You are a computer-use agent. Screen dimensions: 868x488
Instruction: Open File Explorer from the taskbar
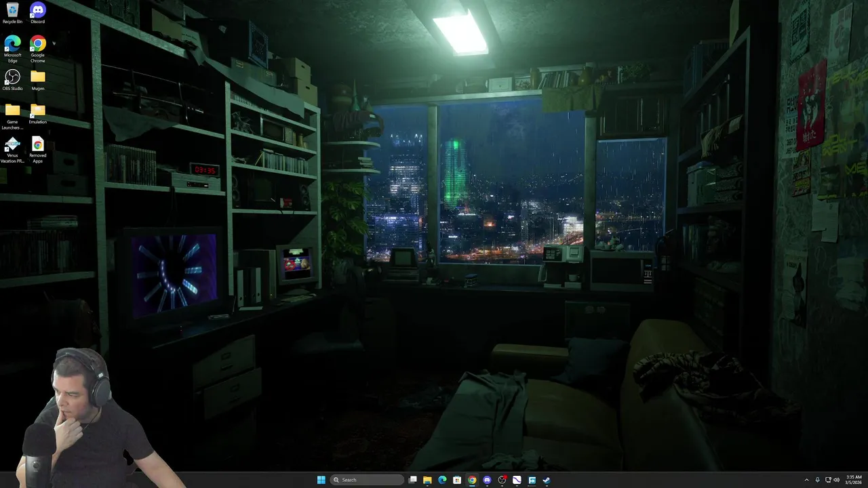tap(427, 480)
